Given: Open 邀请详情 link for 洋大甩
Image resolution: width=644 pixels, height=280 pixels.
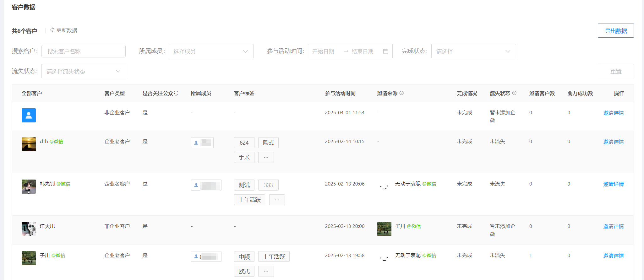Looking at the screenshot, I should (614, 226).
